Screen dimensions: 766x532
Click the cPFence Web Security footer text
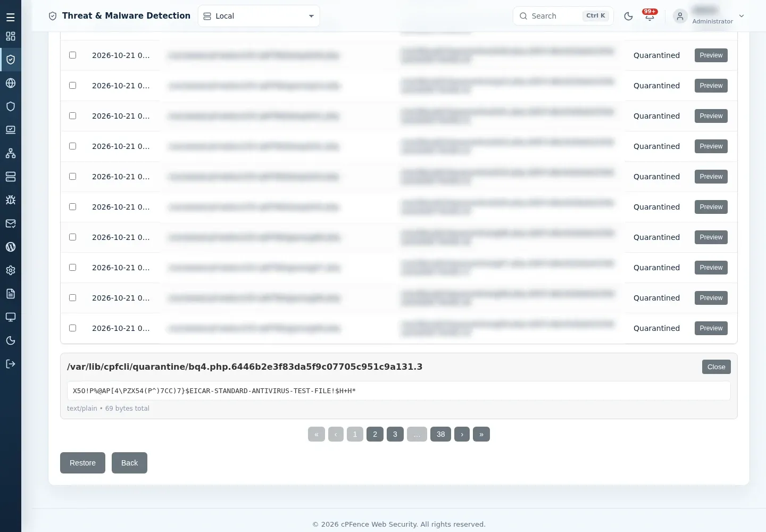coord(399,525)
